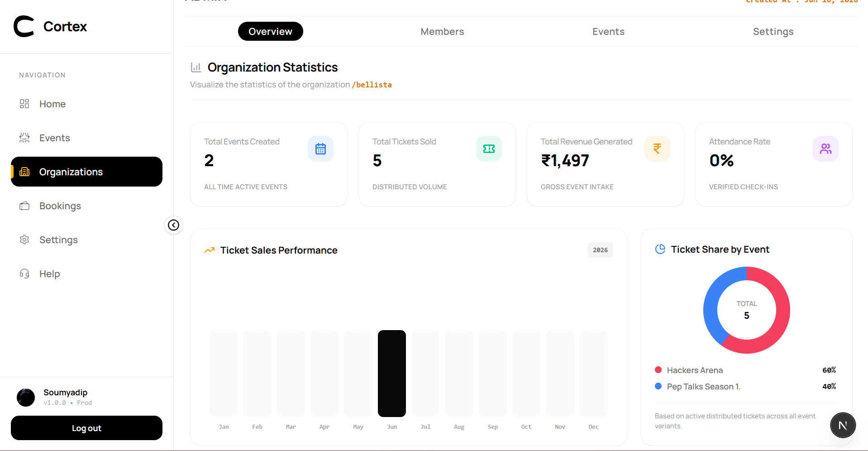Screen dimensions: 868x451
Task: Click the May bar in sales chart
Action: pos(358,373)
